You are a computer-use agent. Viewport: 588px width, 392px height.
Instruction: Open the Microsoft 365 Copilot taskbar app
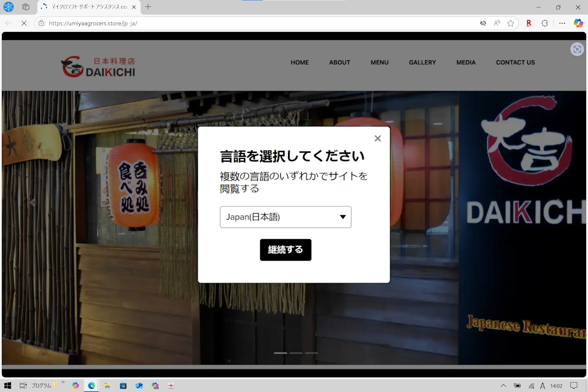(155, 386)
